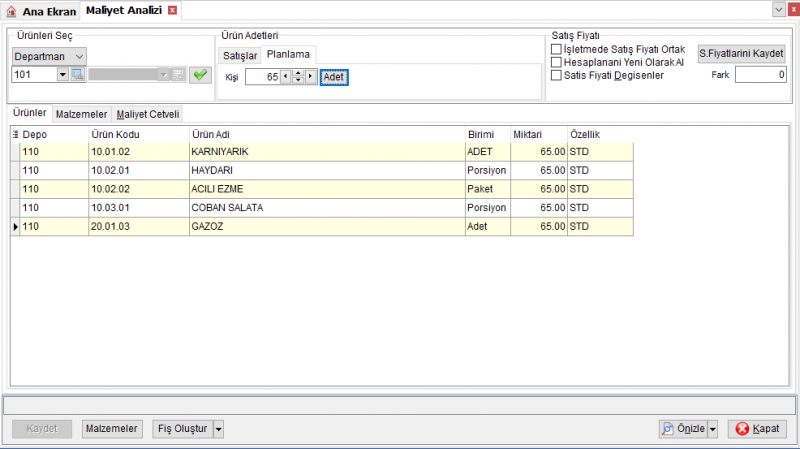Click the STD cell in HAYDARI row
800x449 pixels.
601,170
